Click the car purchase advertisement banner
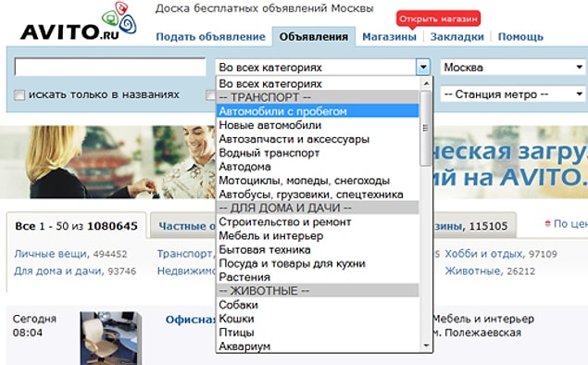The height and width of the screenshot is (365, 588). [108, 162]
